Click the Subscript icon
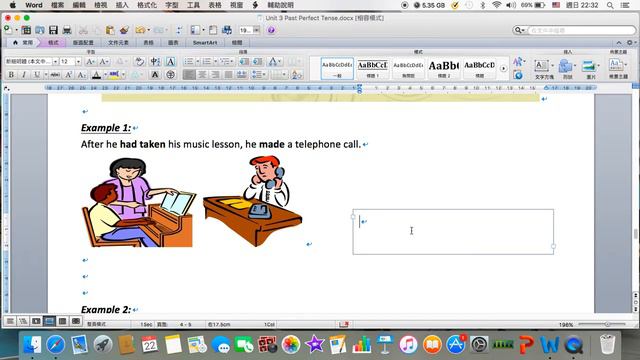 click(x=82, y=75)
